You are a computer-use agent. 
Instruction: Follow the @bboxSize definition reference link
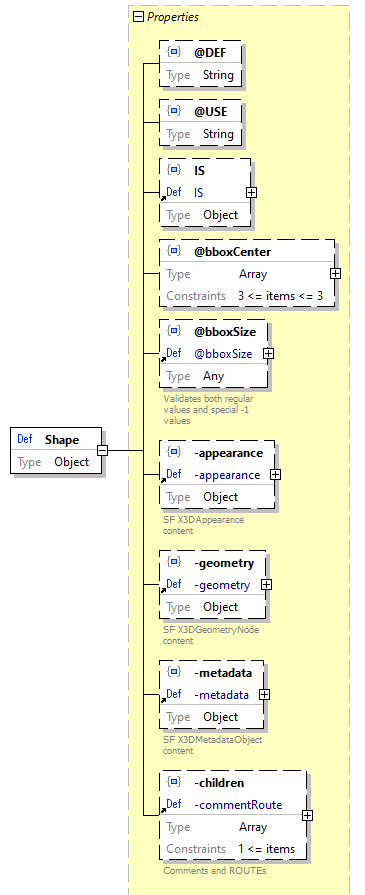coord(223,354)
